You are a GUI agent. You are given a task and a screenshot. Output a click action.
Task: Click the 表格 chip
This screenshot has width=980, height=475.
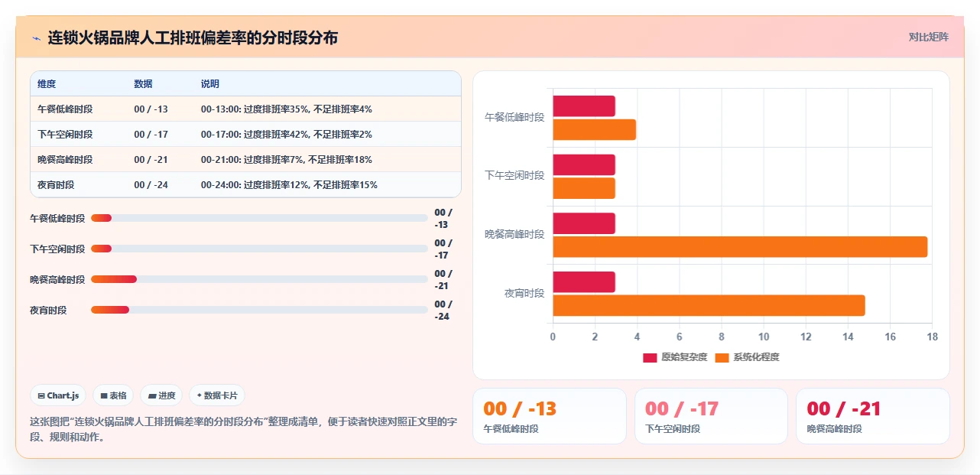(x=113, y=395)
